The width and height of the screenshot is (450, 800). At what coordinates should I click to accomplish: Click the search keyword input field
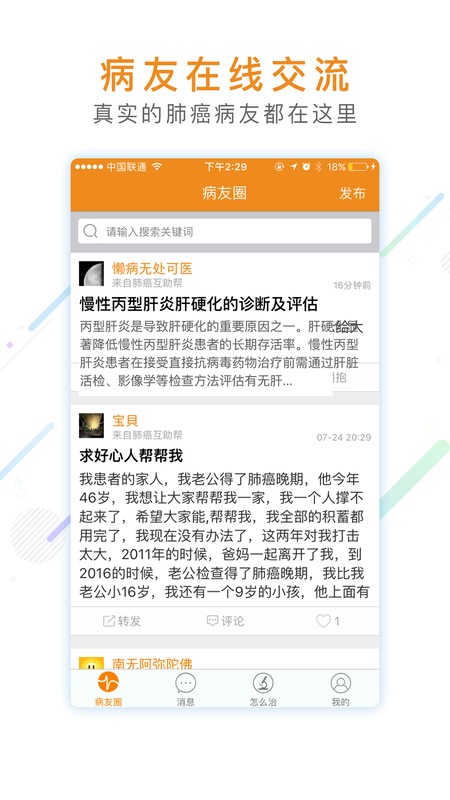[x=224, y=232]
